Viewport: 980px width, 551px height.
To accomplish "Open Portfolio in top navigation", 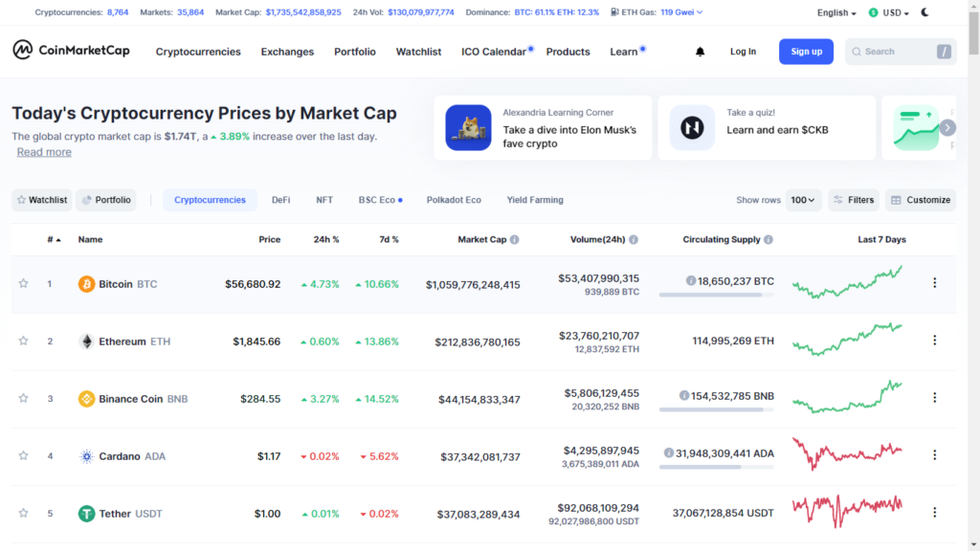I will (x=355, y=52).
